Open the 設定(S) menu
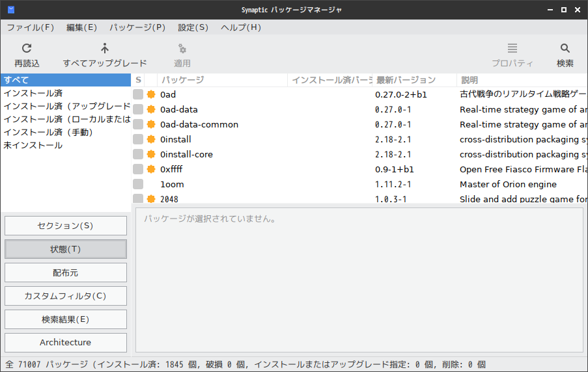 [x=193, y=27]
